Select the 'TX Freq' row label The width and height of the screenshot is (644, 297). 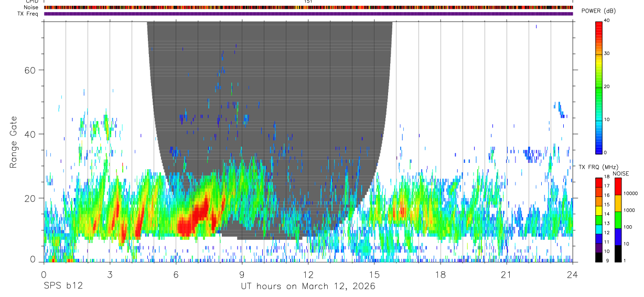28,14
